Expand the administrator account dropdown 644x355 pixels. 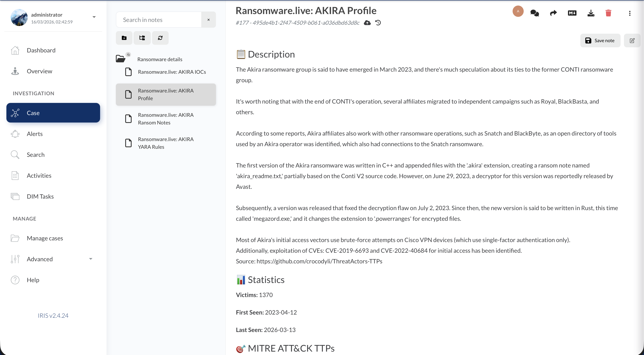[94, 17]
